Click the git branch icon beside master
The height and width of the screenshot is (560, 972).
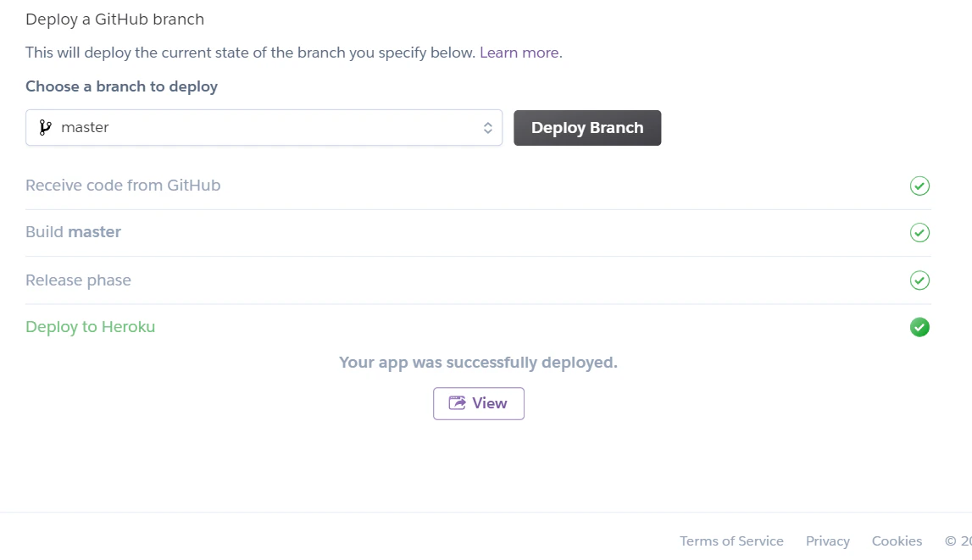click(x=45, y=128)
